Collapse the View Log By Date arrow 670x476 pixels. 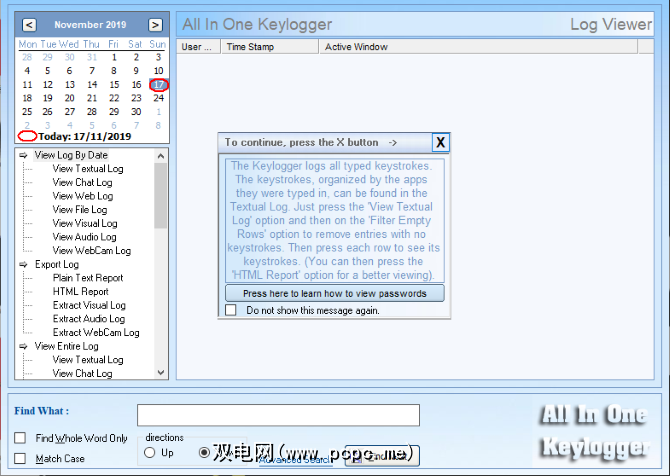point(24,155)
